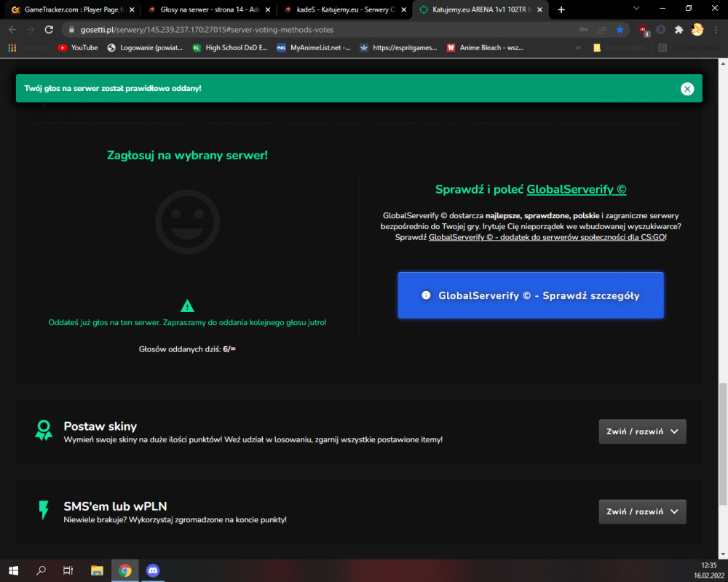The image size is (728, 582).
Task: Click the smiley face icon in voting panel
Action: pos(187,222)
